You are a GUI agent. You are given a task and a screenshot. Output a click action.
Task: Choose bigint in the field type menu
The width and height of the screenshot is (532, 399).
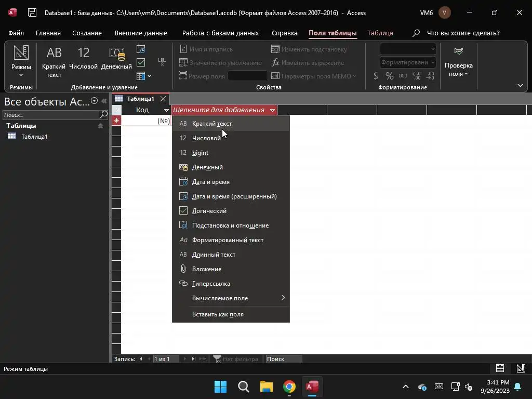pos(231,153)
